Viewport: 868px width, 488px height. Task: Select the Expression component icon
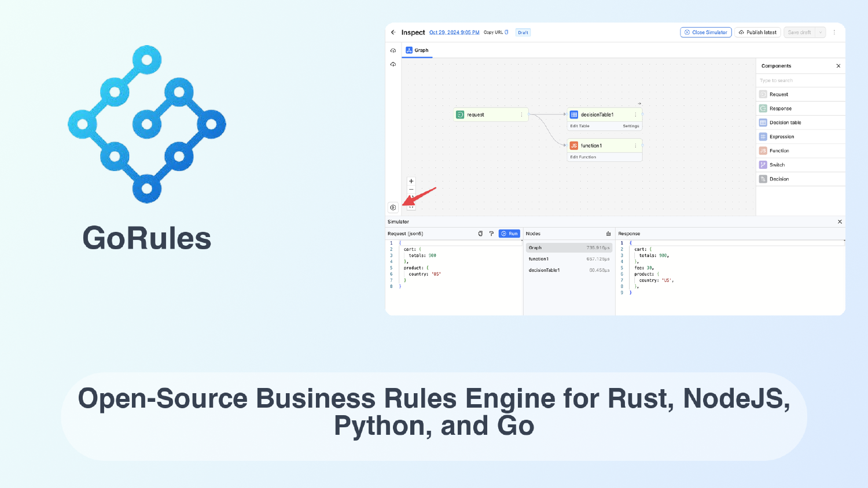pos(763,136)
